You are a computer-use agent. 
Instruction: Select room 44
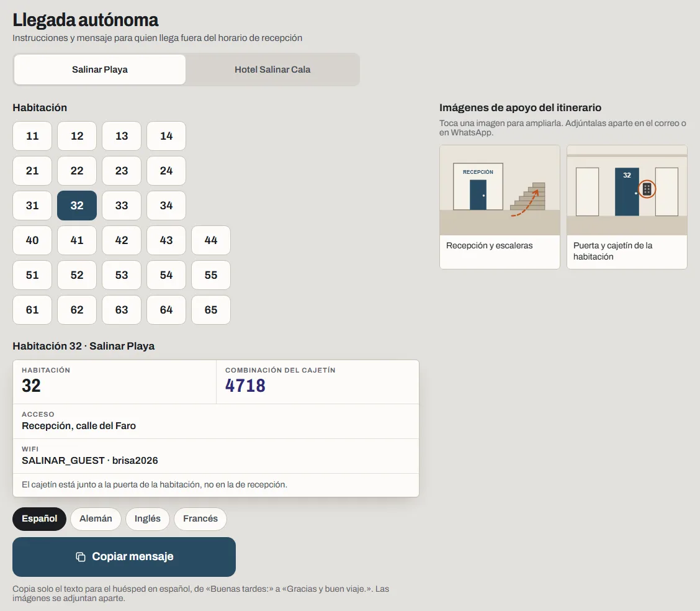pos(211,240)
